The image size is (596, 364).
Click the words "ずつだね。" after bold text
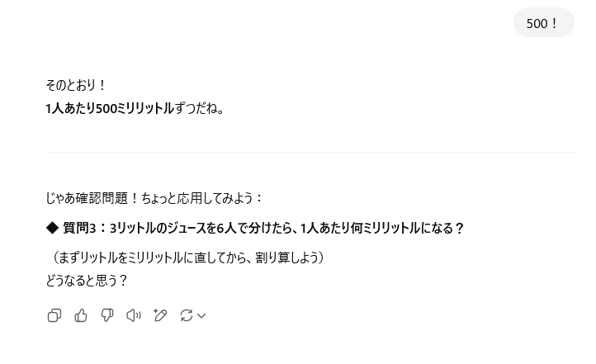199,109
